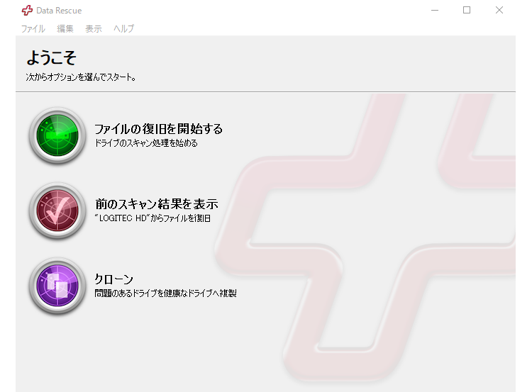Screen dimensions: 532x392
Task: Click the 問題のあるドライブを健康なドライブへ複製 description
Action: (165, 293)
